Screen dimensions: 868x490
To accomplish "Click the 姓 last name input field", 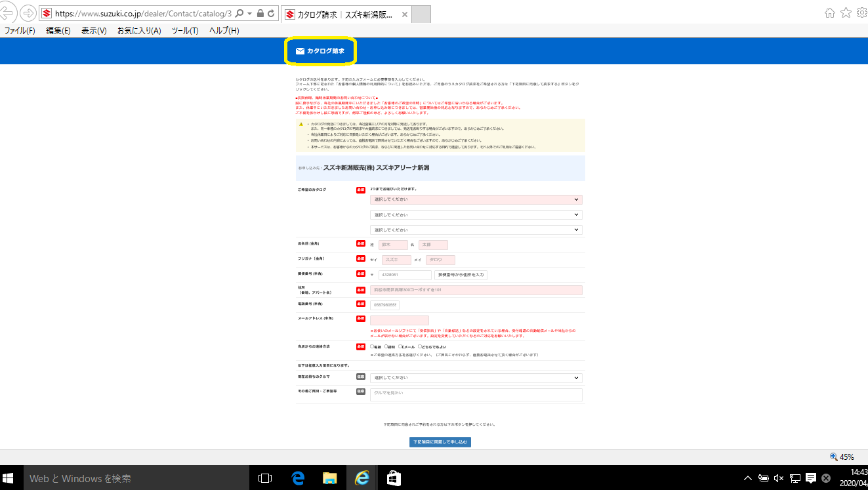I will 393,245.
